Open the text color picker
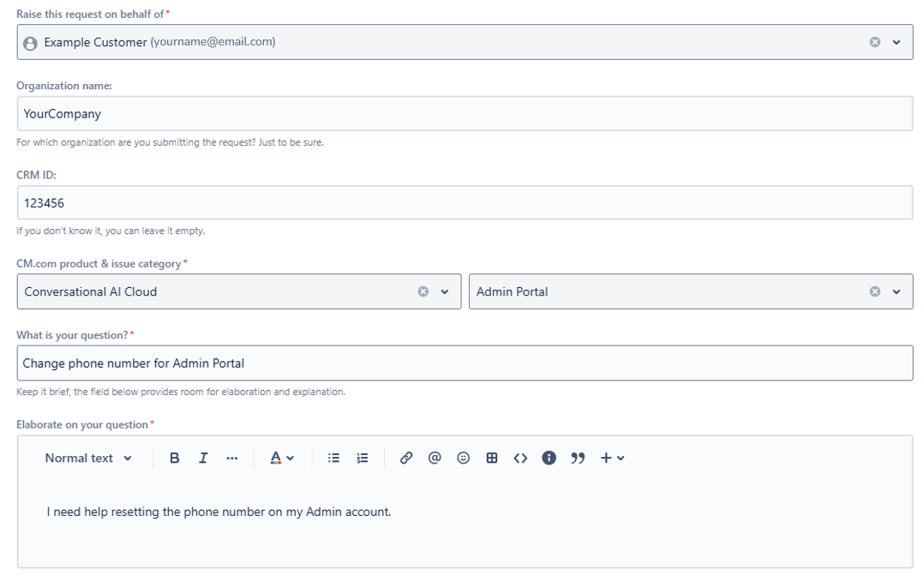This screenshot has width=924, height=576. [282, 459]
